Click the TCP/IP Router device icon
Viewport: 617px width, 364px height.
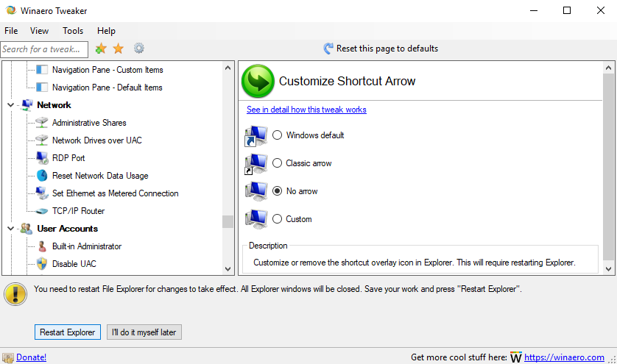click(42, 211)
